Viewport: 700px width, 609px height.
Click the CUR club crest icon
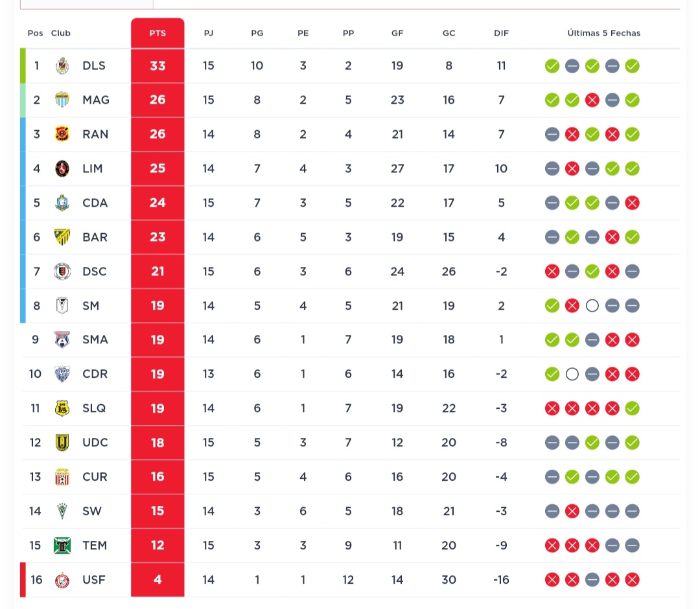(62, 477)
